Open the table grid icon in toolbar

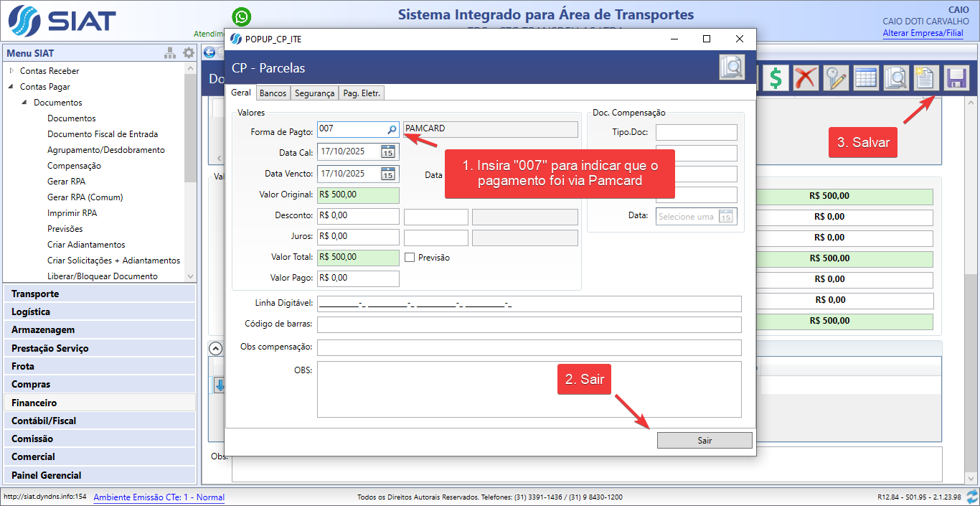[x=866, y=78]
